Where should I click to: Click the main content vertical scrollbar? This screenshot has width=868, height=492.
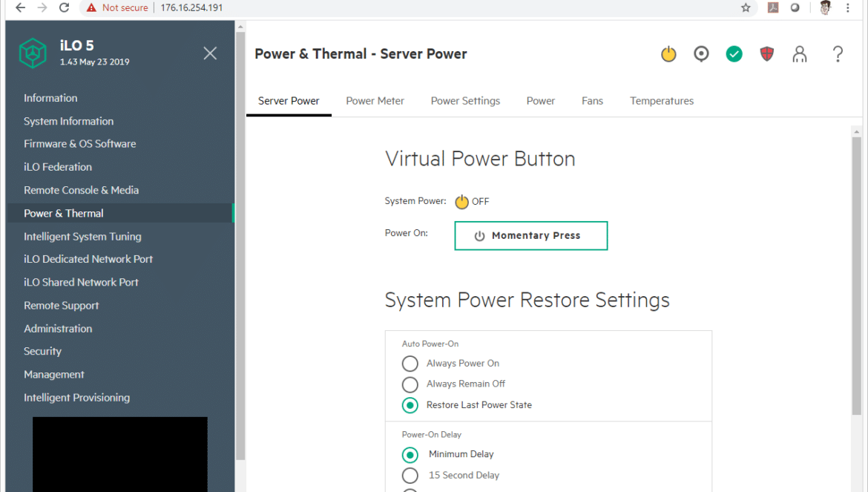coord(856,277)
